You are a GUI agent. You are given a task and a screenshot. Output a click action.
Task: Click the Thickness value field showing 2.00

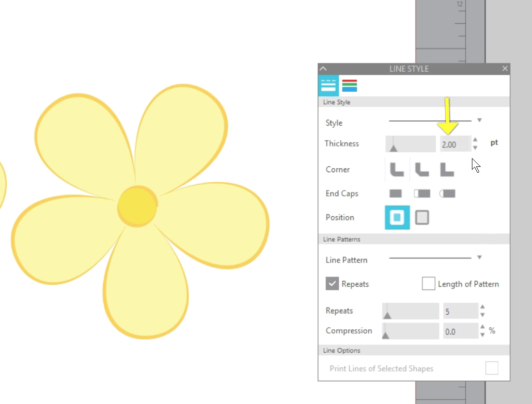coord(455,145)
